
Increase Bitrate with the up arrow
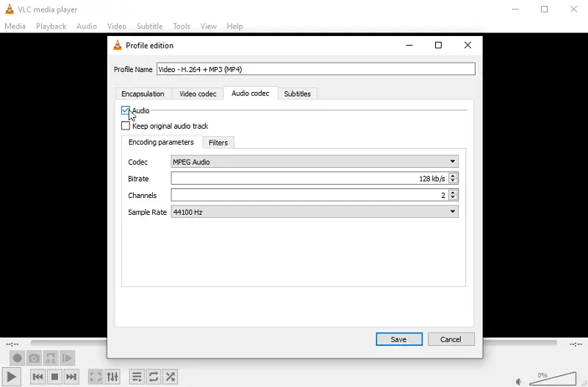(x=453, y=176)
